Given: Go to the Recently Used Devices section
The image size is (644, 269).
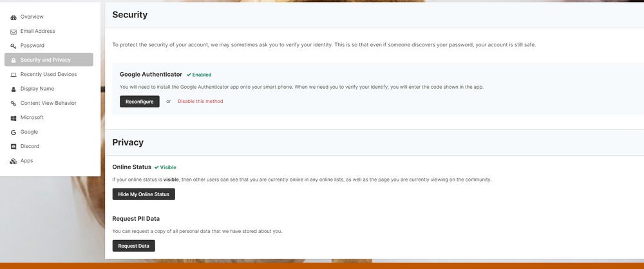Looking at the screenshot, I should [48, 75].
